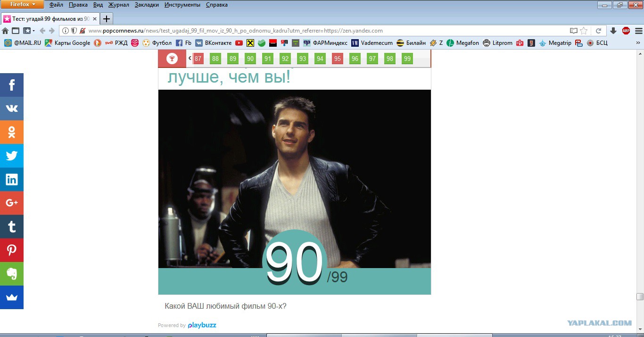Open the @MAIL.RU bookmark

tap(23, 43)
